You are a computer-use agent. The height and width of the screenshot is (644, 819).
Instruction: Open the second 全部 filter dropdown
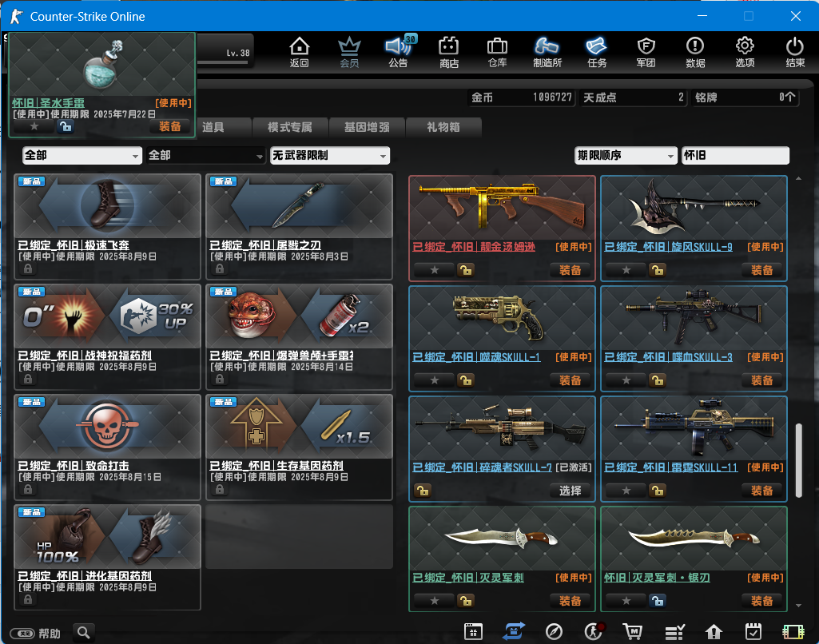(205, 155)
